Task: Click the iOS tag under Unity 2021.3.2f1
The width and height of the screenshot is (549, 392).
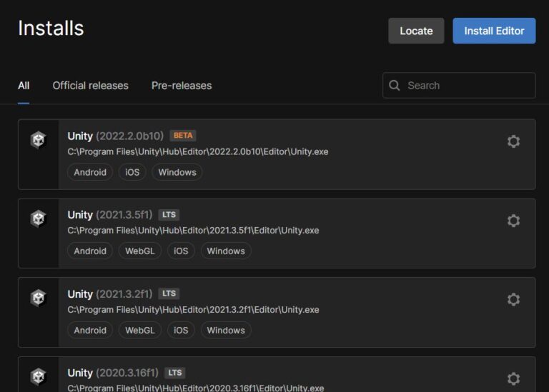Action: (x=181, y=330)
